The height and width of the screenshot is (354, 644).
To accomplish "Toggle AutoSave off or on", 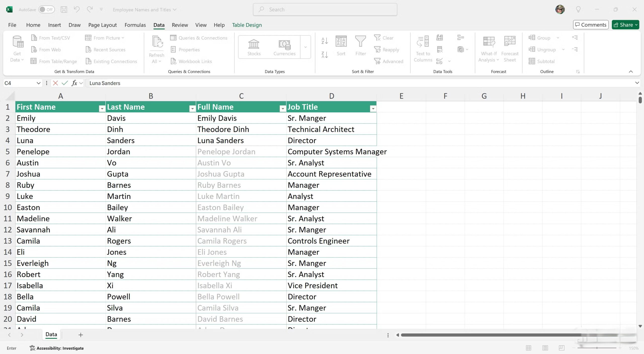I will 47,9.
